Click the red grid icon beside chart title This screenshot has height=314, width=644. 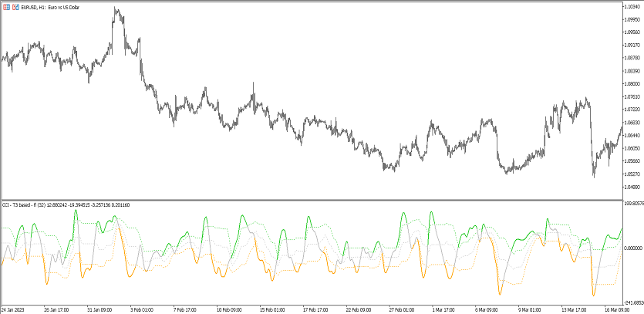pos(5,7)
